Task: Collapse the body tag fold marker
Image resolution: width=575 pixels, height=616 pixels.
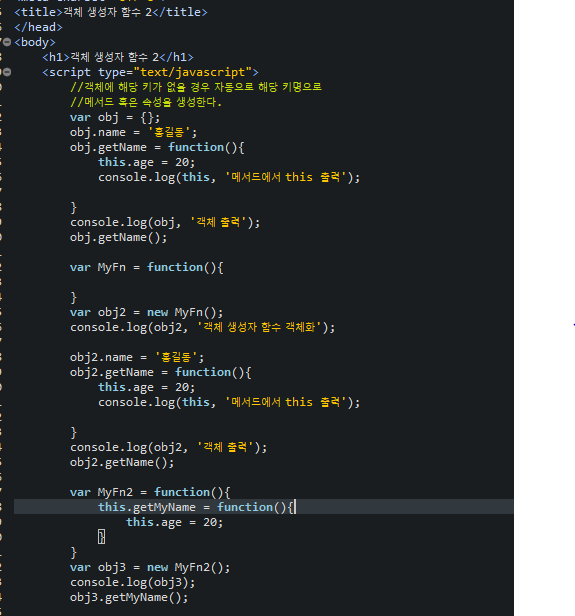Action: [7, 42]
